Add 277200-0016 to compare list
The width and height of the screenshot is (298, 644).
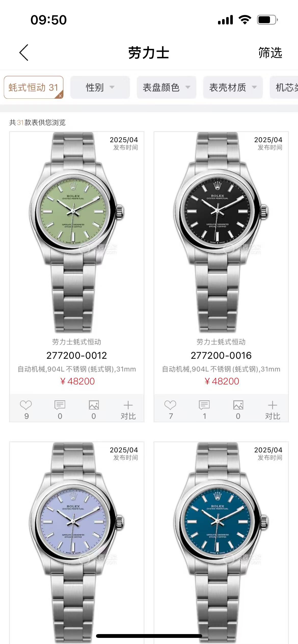pos(273,409)
